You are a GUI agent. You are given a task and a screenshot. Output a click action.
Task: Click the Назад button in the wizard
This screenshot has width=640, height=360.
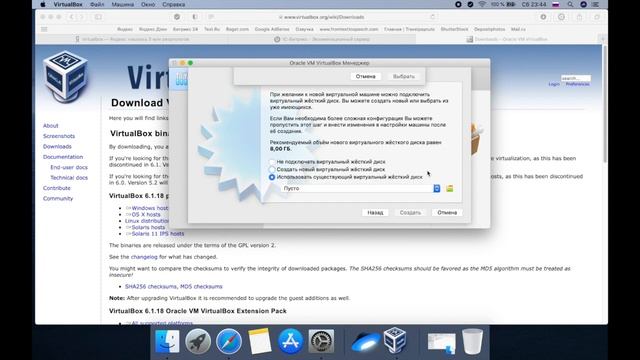pyautogui.click(x=375, y=213)
